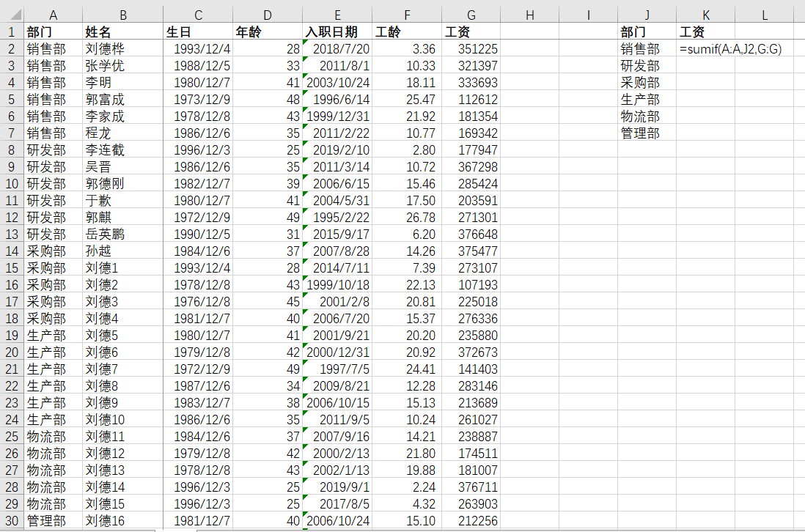The height and width of the screenshot is (532, 805).
Task: Click the 入职日期 header cell
Action: click(331, 32)
